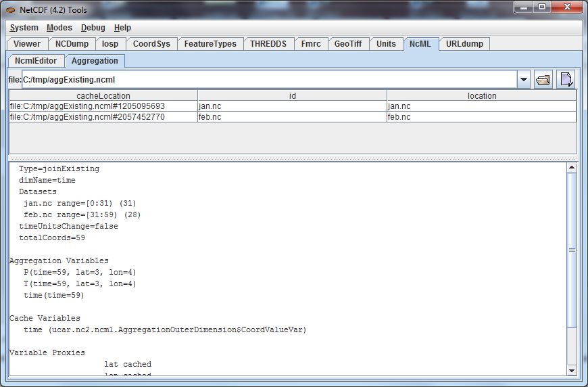This screenshot has width=588, height=387.
Task: Click the vertical scrollbar thumb in text pane
Action: 572,250
